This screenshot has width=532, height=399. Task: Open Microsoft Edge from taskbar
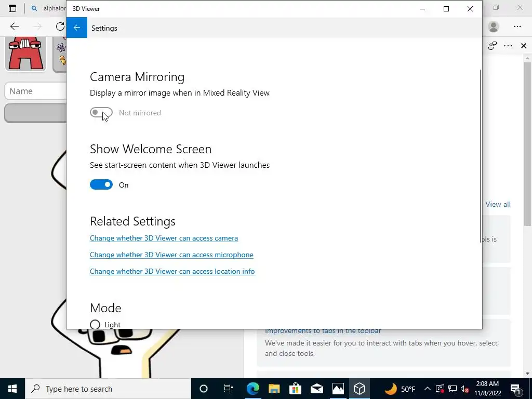(253, 389)
